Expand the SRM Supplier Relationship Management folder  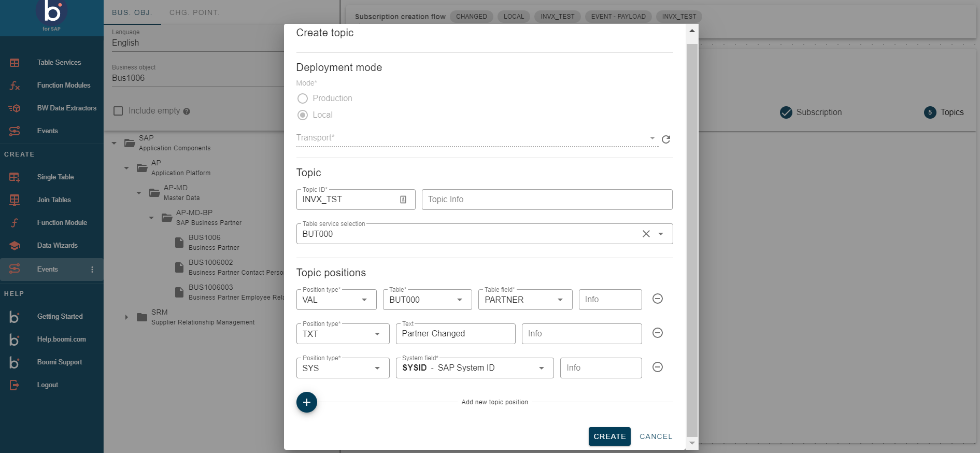(x=126, y=317)
